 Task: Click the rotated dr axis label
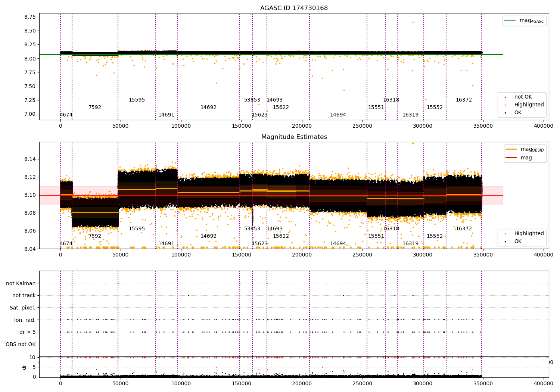click(x=24, y=367)
